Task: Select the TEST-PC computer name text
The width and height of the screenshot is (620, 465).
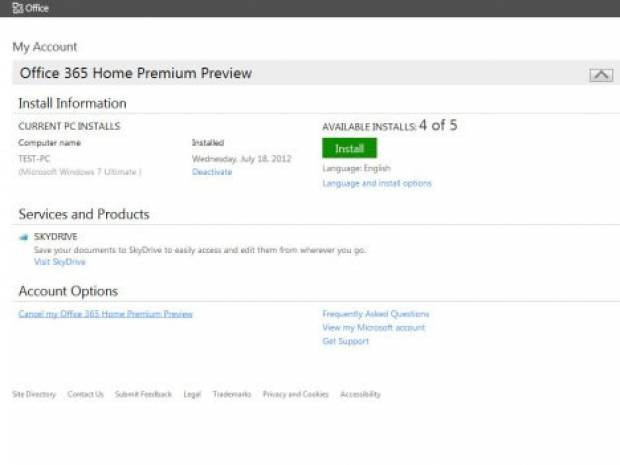Action: (x=34, y=159)
